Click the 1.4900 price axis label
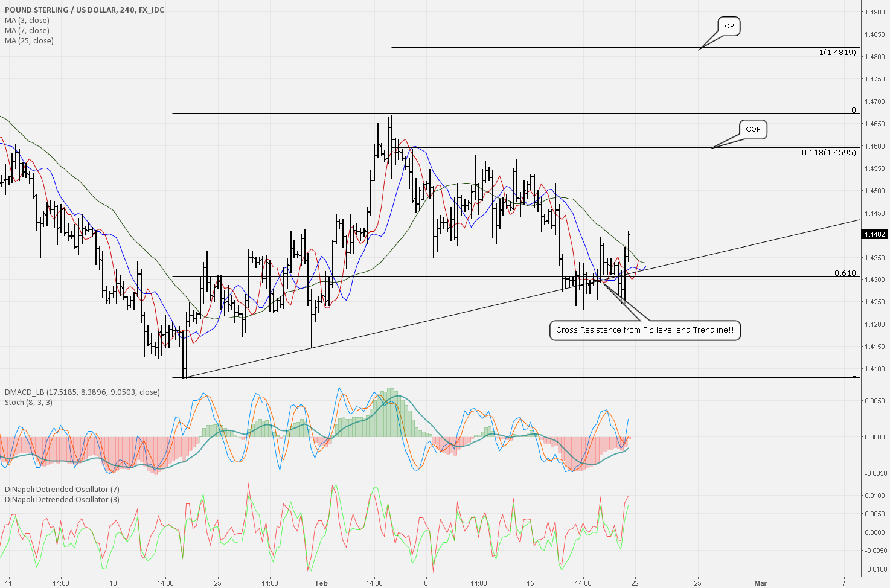Screen dimensions: 890x588 pyautogui.click(x=874, y=12)
